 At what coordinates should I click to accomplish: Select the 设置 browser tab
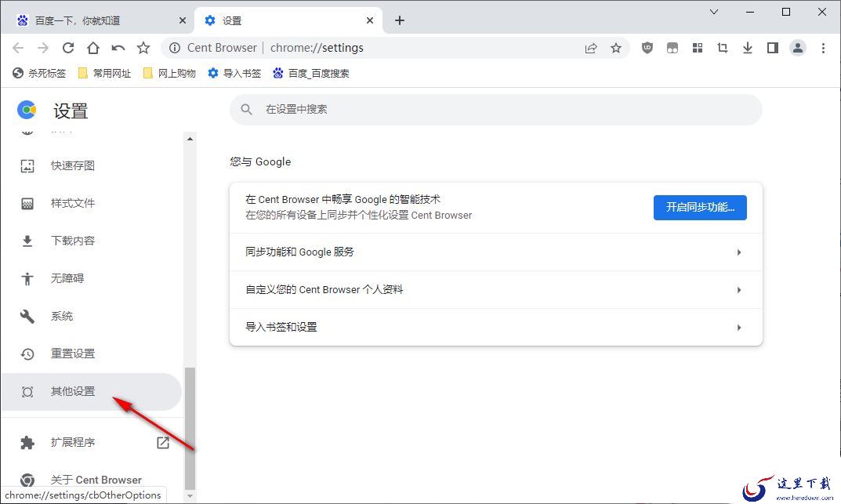coord(288,21)
